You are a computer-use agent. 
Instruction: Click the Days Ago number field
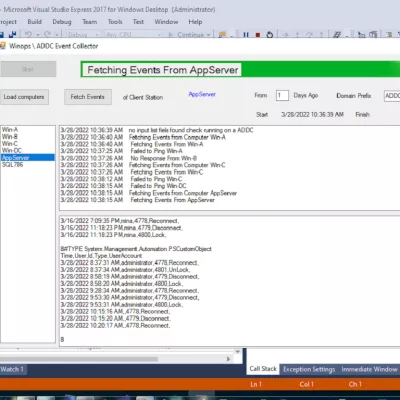pos(282,96)
